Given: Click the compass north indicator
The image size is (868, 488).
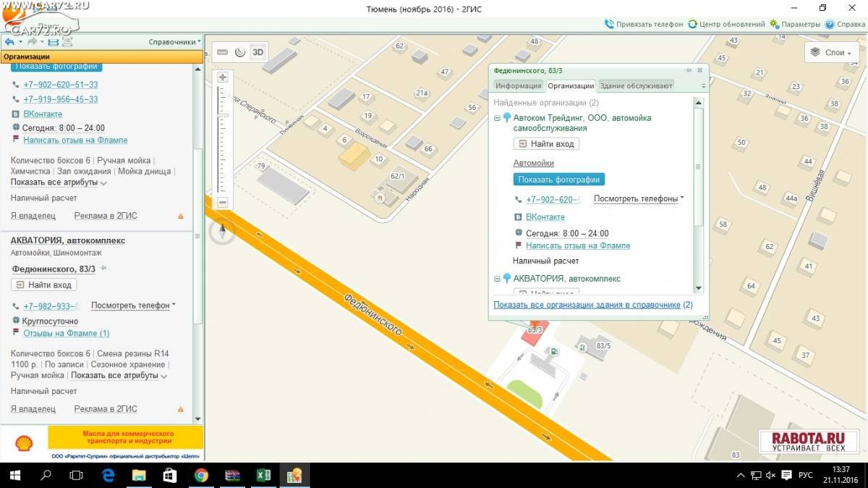Looking at the screenshot, I should 223,232.
